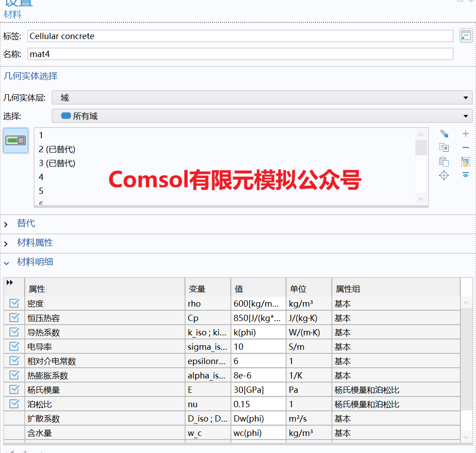Click the add to selection plus icon
The width and height of the screenshot is (476, 453).
[465, 133]
